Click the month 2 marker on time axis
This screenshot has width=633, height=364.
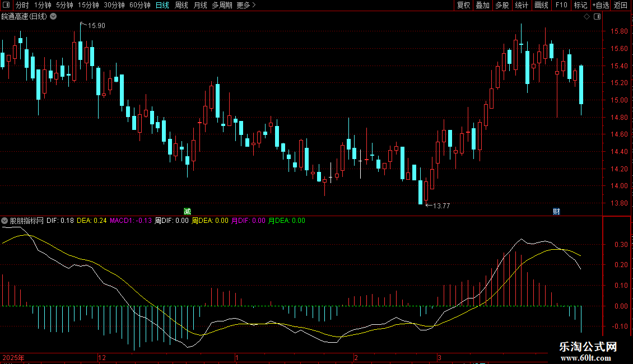(x=356, y=357)
